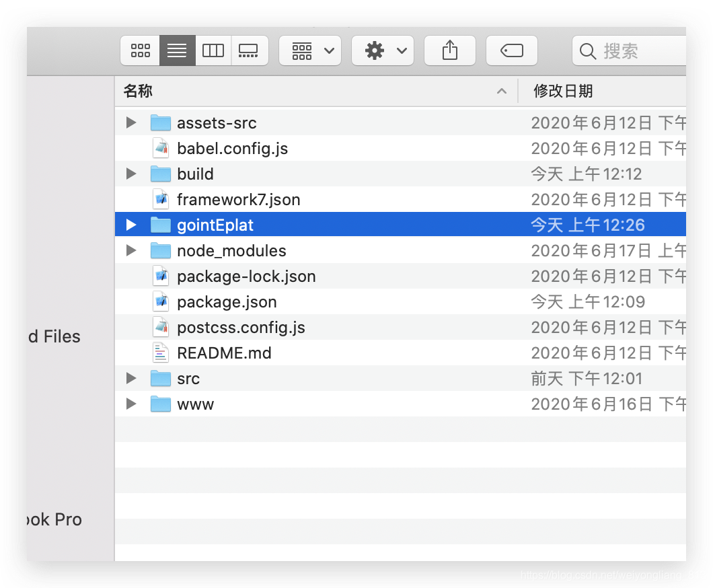Toggle the sort direction arrow in the 名称 header
The height and width of the screenshot is (588, 713).
[502, 91]
